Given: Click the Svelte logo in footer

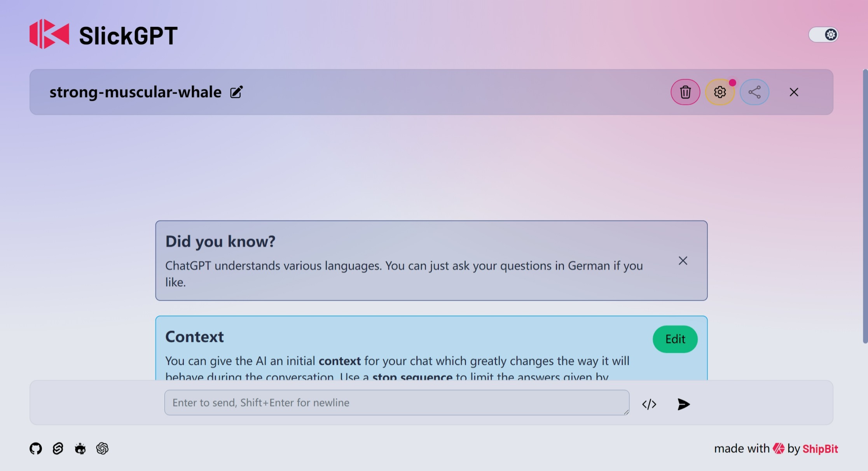Looking at the screenshot, I should 58,448.
